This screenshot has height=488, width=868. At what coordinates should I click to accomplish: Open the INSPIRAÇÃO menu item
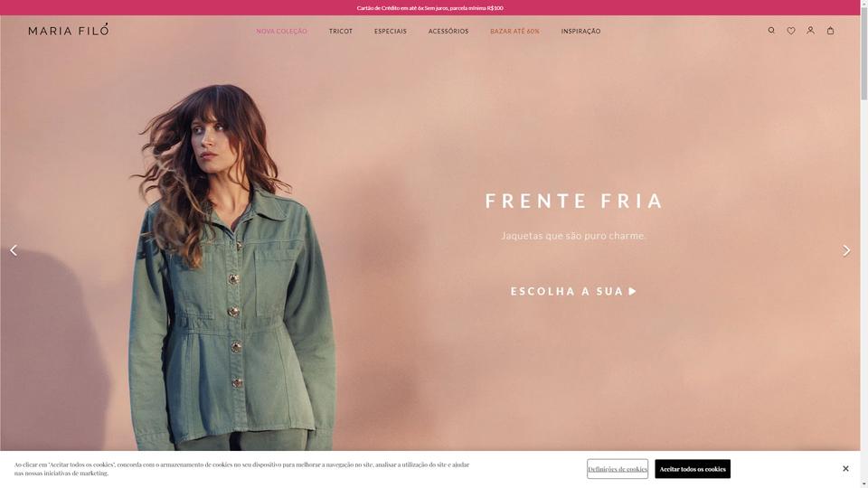(x=580, y=31)
